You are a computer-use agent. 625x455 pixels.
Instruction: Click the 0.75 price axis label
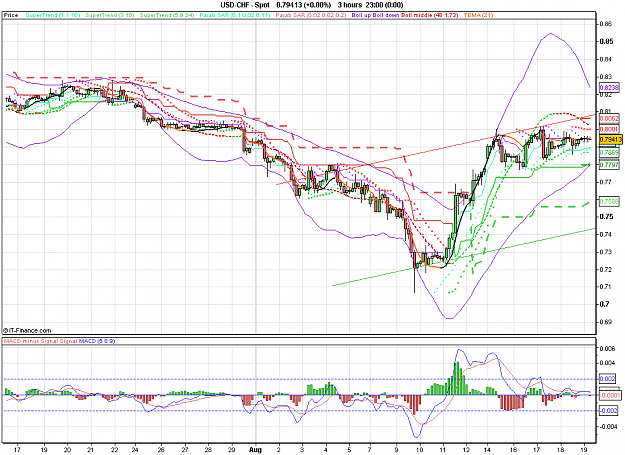[x=606, y=216]
